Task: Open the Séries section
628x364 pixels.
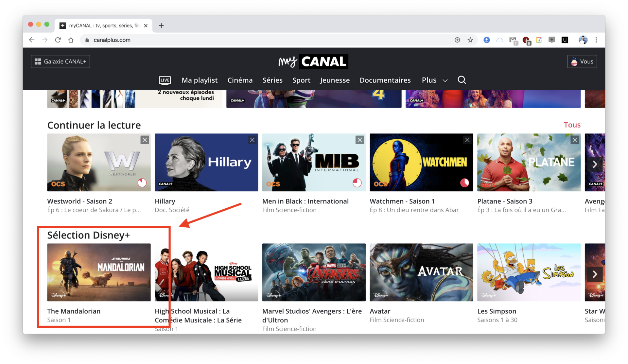Action: pyautogui.click(x=272, y=80)
